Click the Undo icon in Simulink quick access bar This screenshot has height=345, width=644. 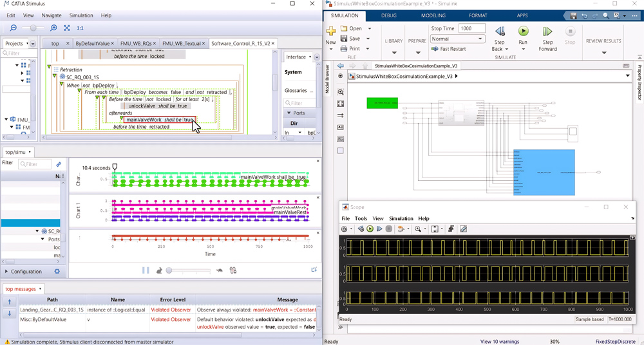(585, 15)
